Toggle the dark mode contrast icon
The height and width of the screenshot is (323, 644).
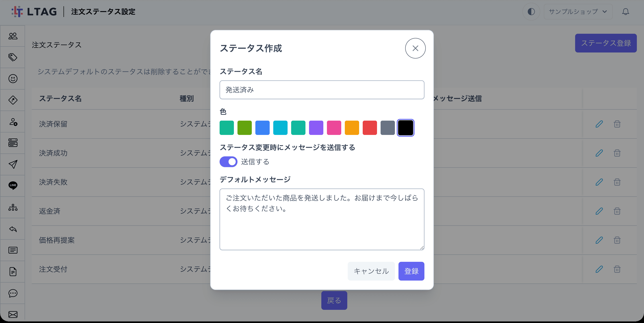(x=531, y=11)
